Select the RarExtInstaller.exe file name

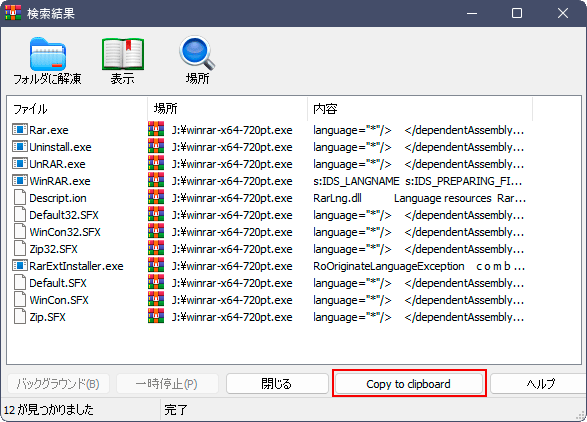(x=76, y=266)
